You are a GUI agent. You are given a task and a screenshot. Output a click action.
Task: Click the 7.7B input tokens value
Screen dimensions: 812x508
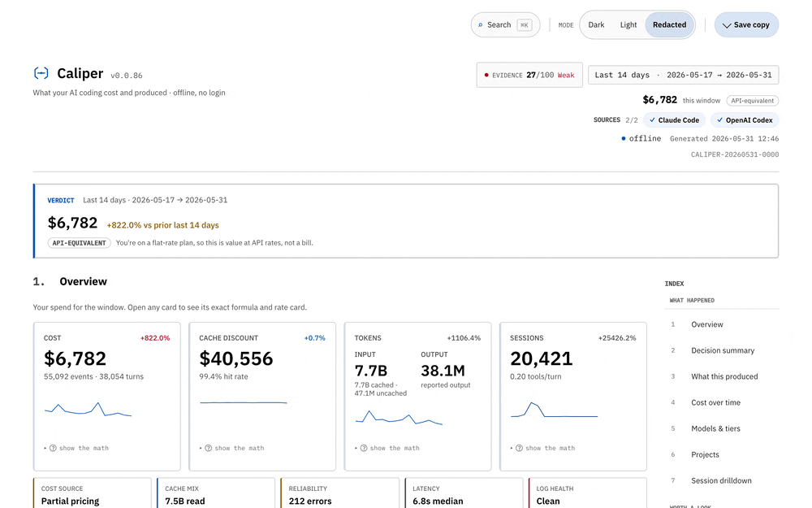pyautogui.click(x=371, y=371)
